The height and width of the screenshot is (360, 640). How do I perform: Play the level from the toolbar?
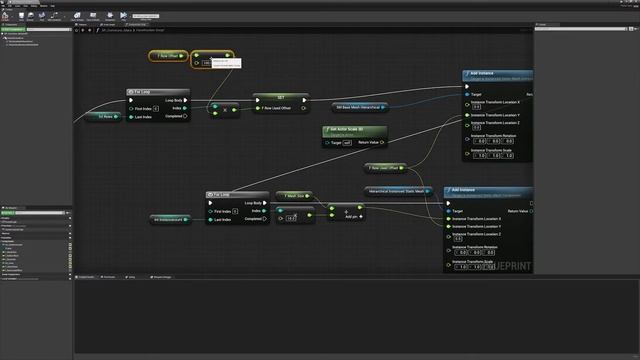pyautogui.click(x=123, y=16)
